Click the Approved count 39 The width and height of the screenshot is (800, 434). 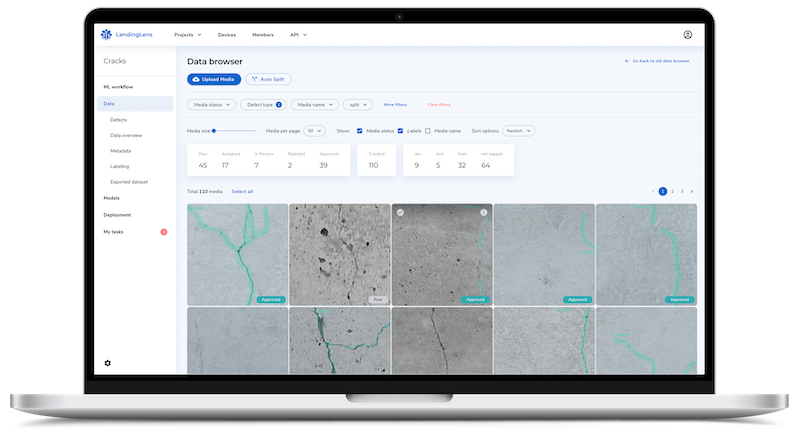(323, 165)
